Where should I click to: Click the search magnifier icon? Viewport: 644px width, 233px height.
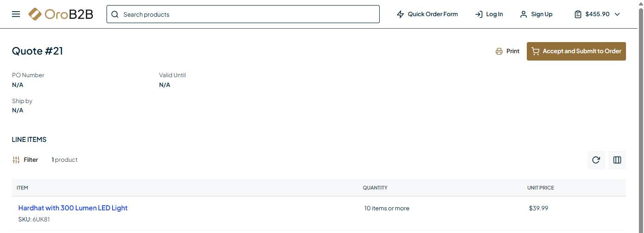click(x=115, y=14)
